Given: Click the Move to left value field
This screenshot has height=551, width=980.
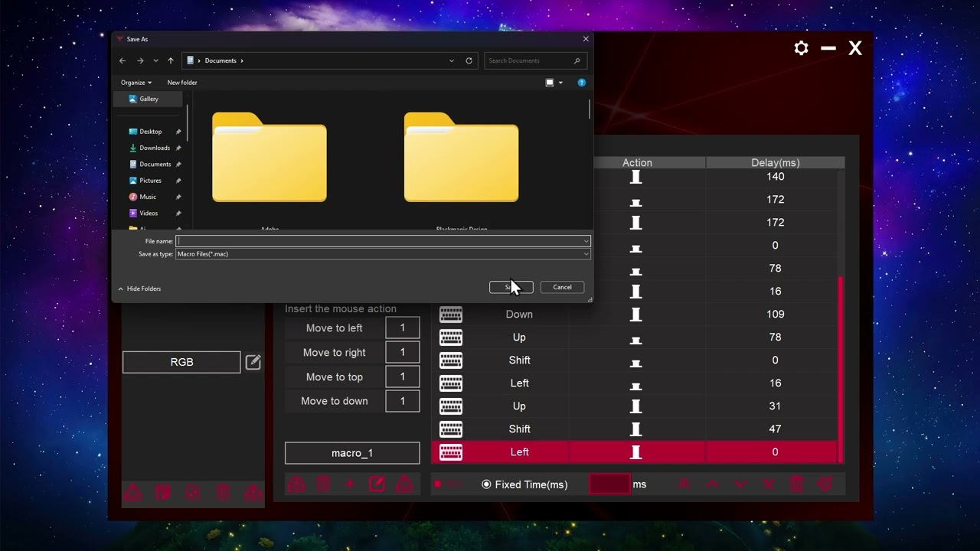Looking at the screenshot, I should coord(403,328).
